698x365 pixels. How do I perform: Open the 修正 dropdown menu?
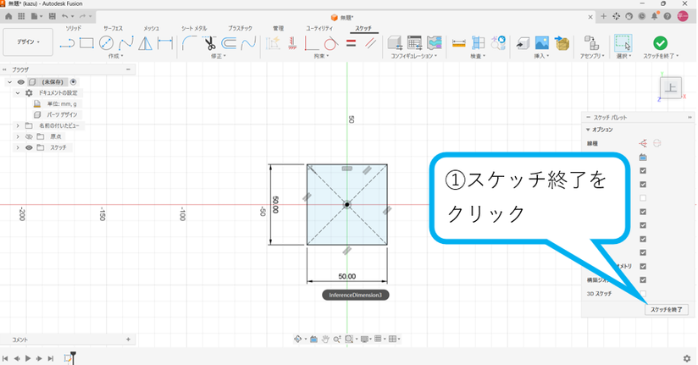219,56
